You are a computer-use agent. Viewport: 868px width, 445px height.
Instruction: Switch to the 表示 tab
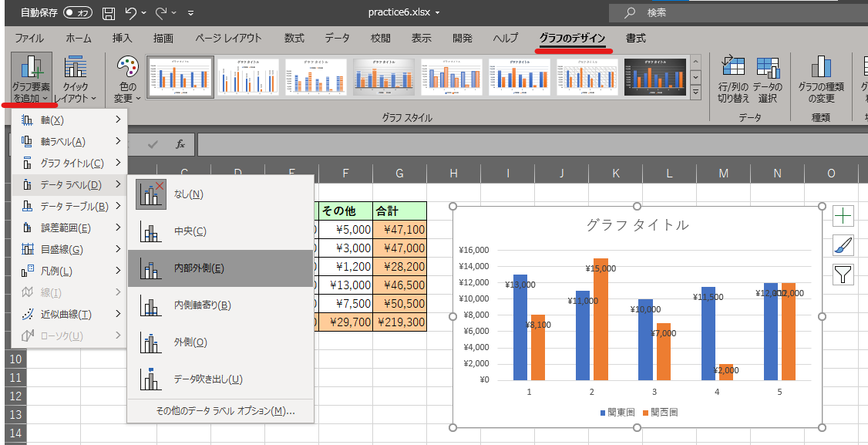pos(421,39)
